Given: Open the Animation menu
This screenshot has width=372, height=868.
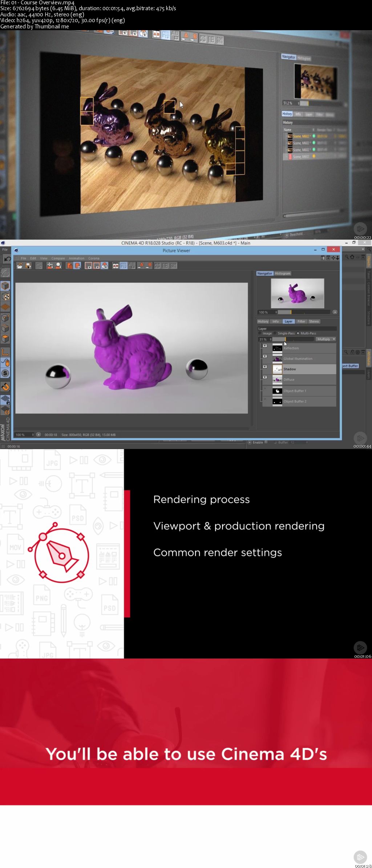Looking at the screenshot, I should click(x=76, y=259).
